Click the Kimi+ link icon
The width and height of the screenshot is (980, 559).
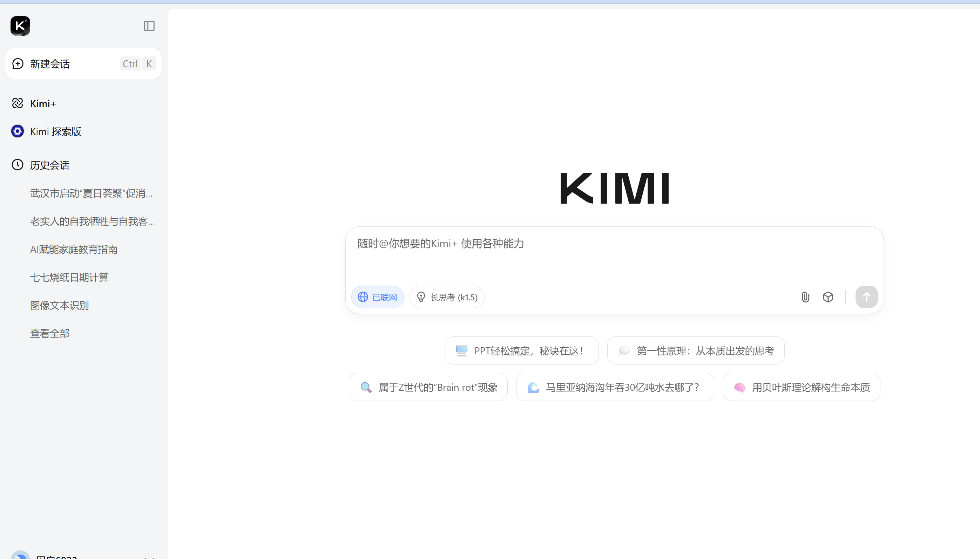tap(18, 103)
